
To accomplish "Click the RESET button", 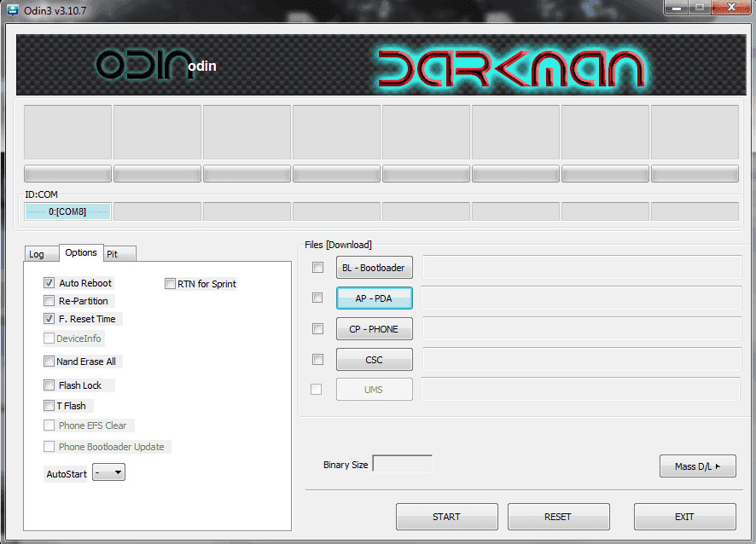I will coord(558,517).
